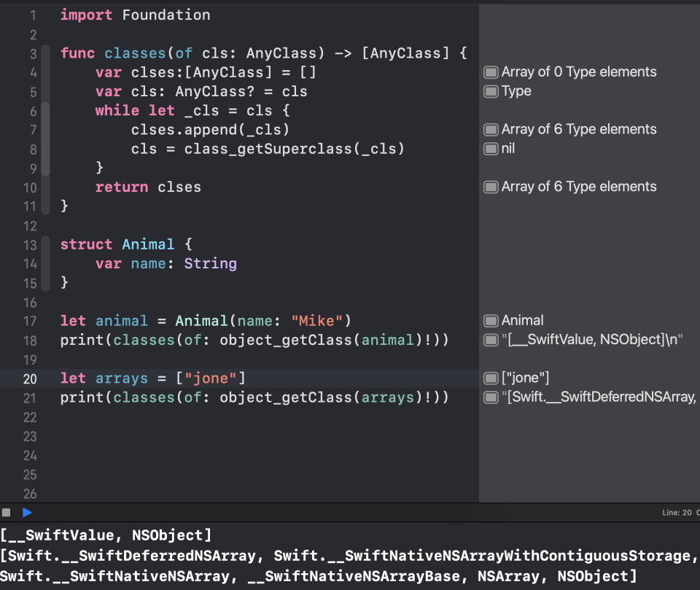
Task: Show quick look for the Type result on line 5
Action: (491, 91)
